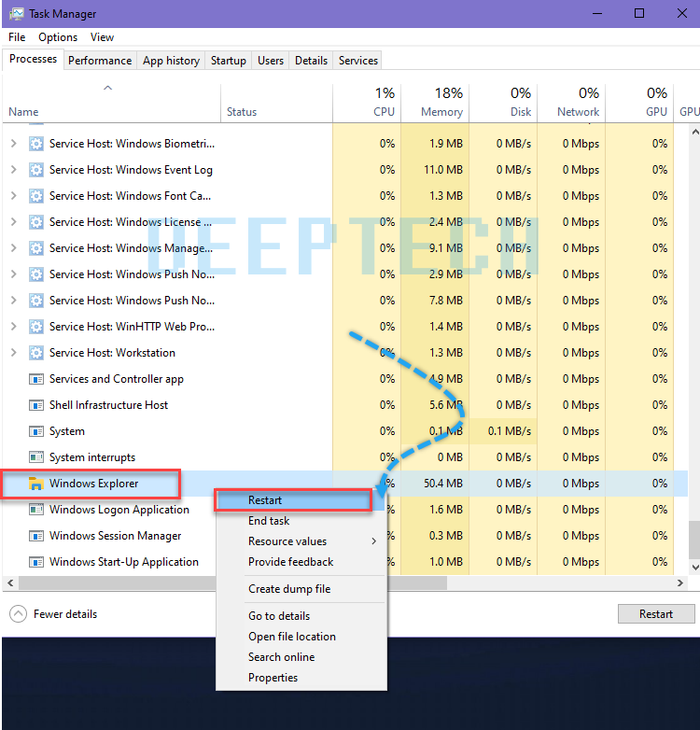Sort by the Disk column header
The height and width of the screenshot is (730, 700).
pyautogui.click(x=503, y=104)
